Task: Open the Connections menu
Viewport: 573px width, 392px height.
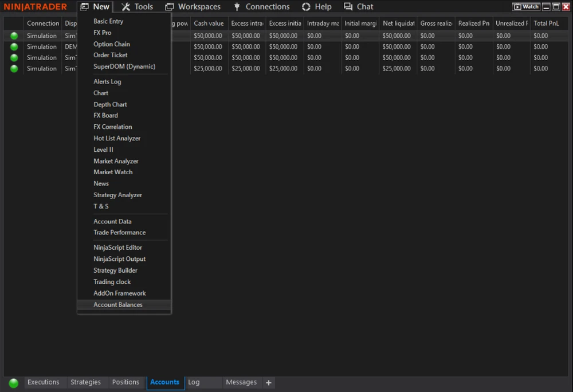Action: pyautogui.click(x=261, y=6)
